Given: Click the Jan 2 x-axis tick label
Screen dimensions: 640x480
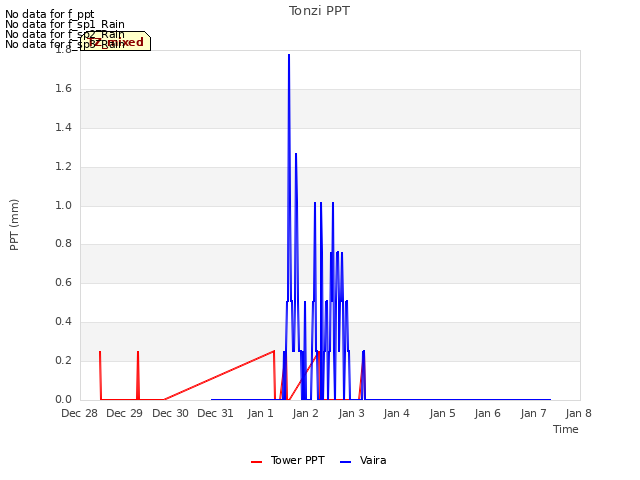Looking at the screenshot, I should (306, 413).
